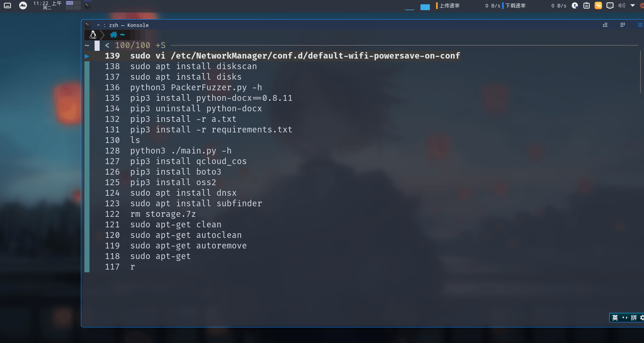
Task: Select 'sudo apt-get autoclean' entry
Action: [173, 235]
